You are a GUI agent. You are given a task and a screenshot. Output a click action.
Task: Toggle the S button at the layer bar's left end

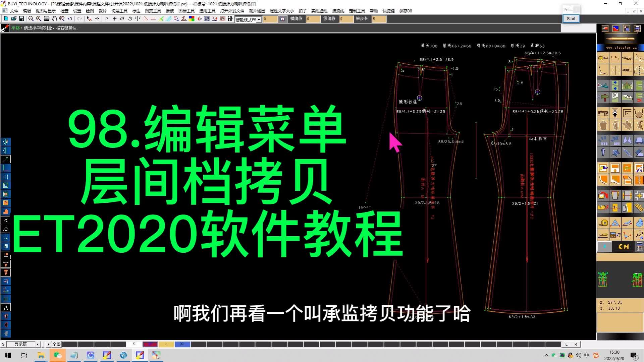pyautogui.click(x=3, y=344)
